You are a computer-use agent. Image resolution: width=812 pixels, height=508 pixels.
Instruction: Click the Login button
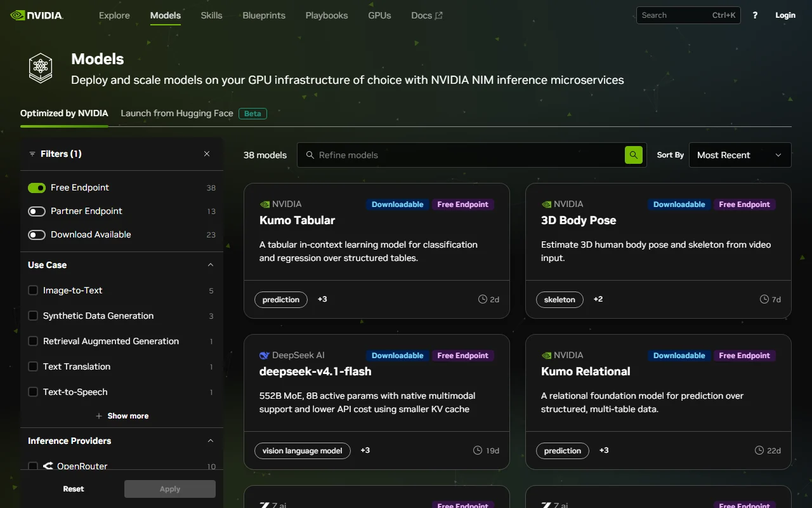785,15
